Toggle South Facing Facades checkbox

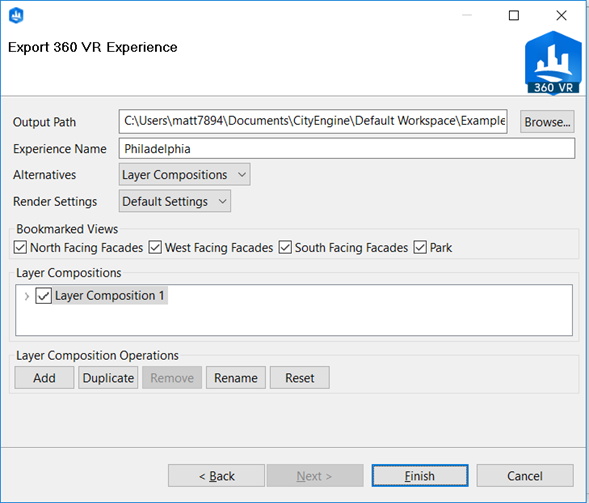pos(285,248)
